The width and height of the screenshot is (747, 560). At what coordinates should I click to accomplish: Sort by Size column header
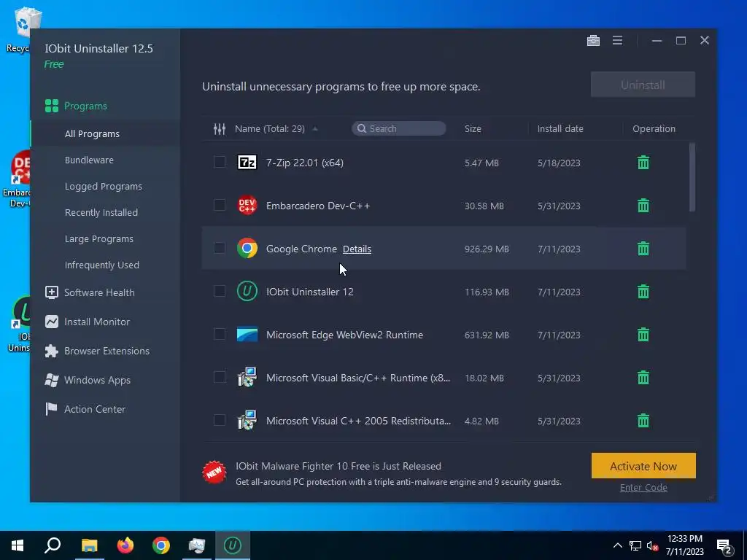473,128
